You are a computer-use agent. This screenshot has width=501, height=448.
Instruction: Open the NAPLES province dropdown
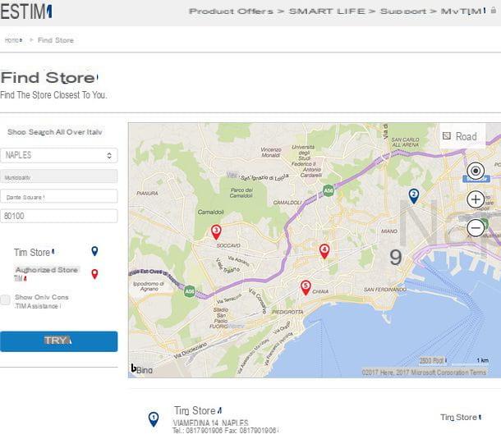pos(59,156)
